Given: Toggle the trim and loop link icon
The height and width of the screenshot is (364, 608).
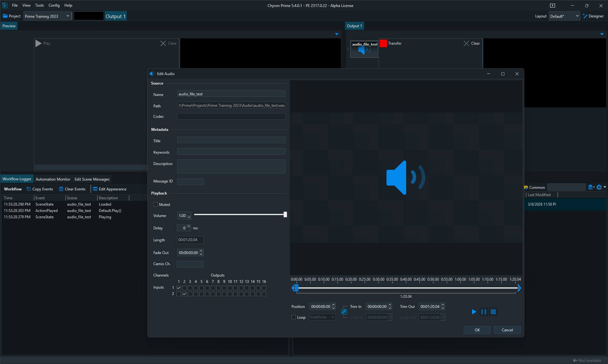Looking at the screenshot, I should [344, 312].
